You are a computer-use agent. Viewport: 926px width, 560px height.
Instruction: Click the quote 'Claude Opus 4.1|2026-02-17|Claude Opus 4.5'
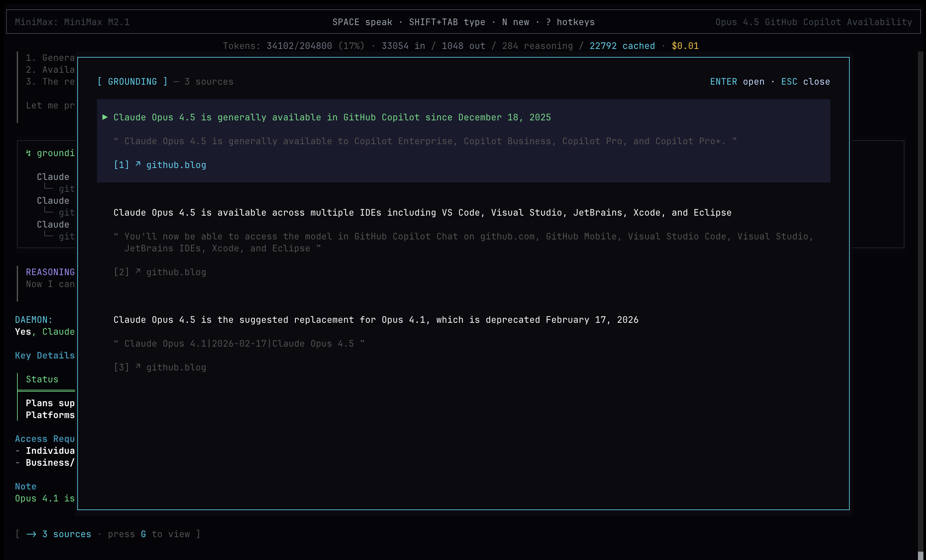click(239, 344)
